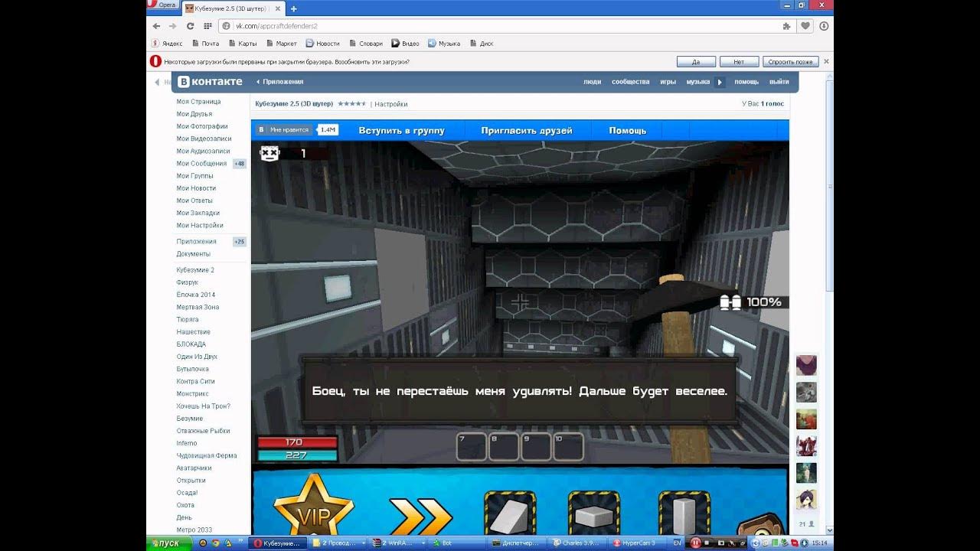The width and height of the screenshot is (980, 551).
Task: Open the +25 apps notification badge
Action: pos(239,242)
